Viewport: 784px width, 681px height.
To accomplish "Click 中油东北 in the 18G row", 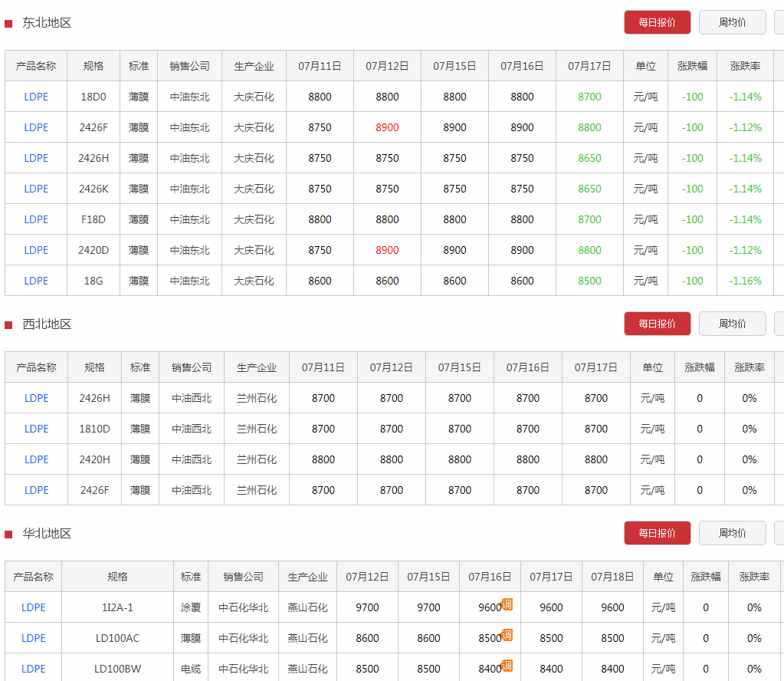I will [x=189, y=281].
